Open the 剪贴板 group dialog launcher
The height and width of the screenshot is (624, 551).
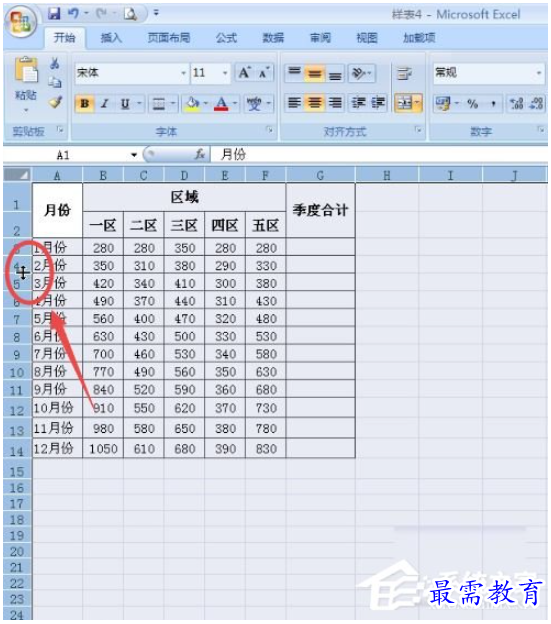click(60, 129)
